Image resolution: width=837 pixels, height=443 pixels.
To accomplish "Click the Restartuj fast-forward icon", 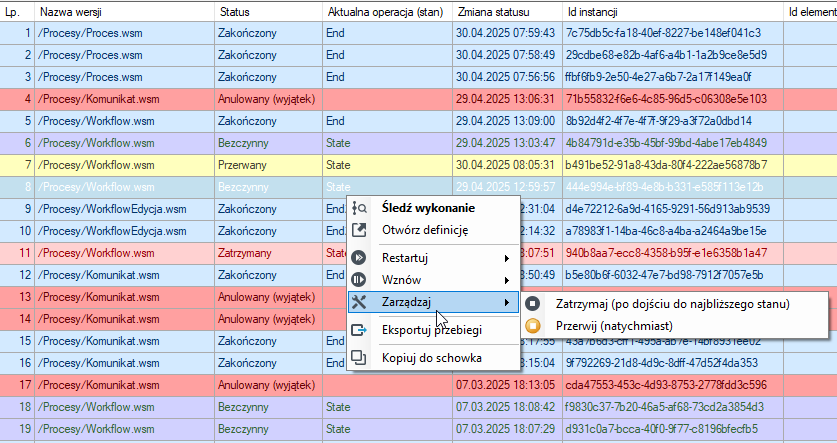I will click(x=359, y=258).
